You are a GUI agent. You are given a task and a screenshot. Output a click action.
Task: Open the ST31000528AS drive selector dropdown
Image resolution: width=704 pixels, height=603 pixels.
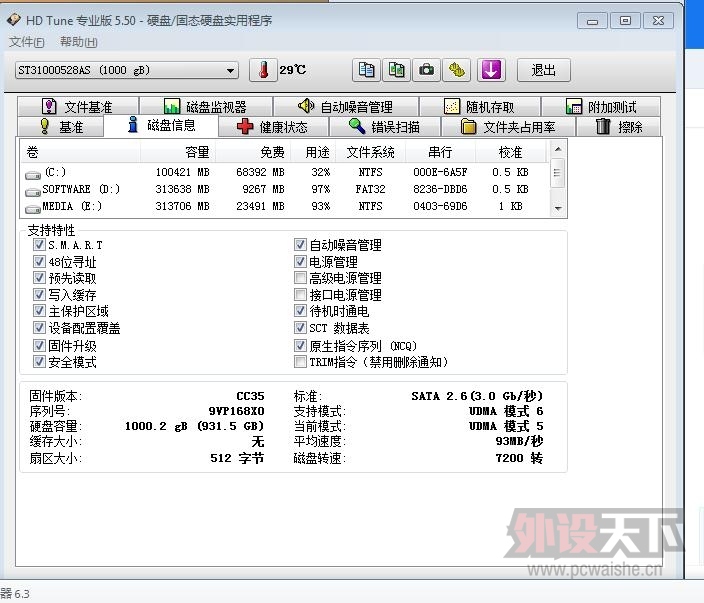pos(127,70)
